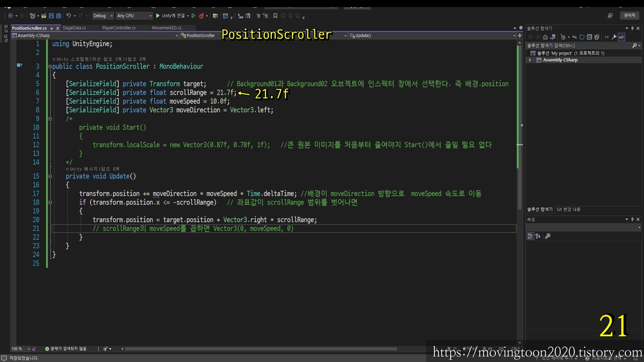This screenshot has width=644, height=362.
Task: Click the View Code brackets icon
Action: pyautogui.click(x=606, y=37)
